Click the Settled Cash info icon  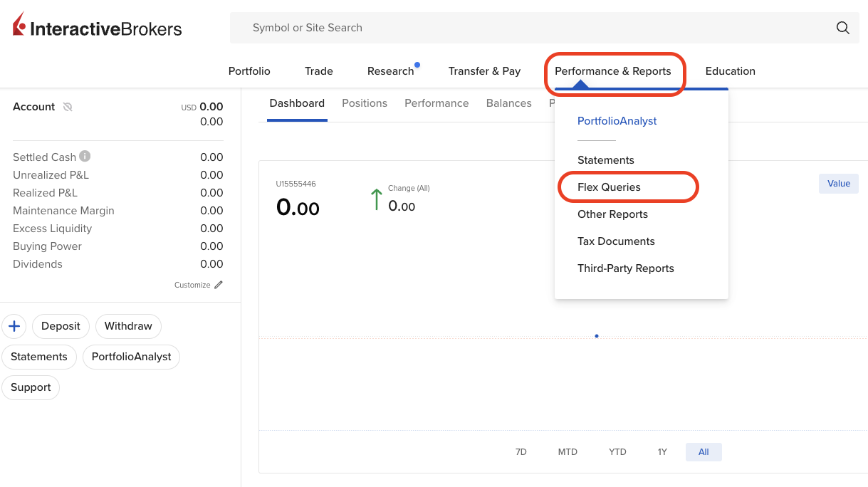tap(85, 157)
